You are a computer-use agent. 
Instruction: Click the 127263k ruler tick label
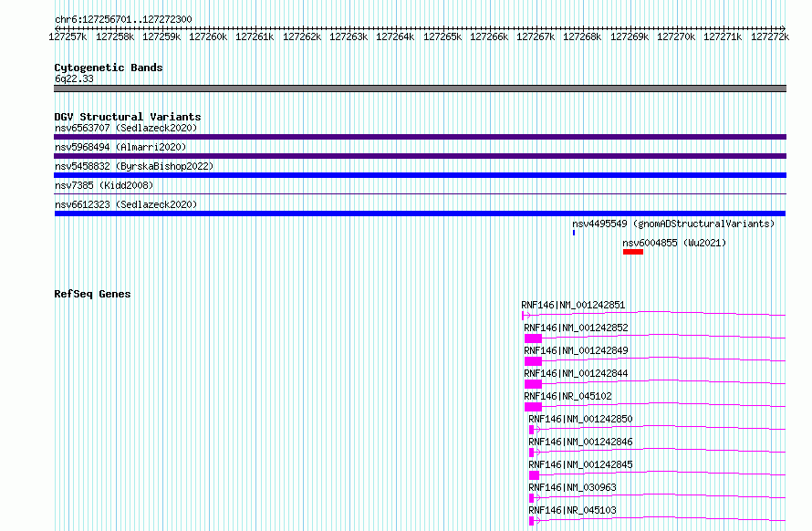point(349,36)
